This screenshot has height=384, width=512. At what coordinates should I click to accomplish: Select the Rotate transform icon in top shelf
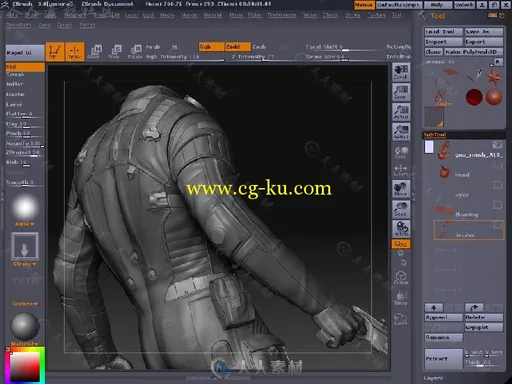tap(135, 52)
